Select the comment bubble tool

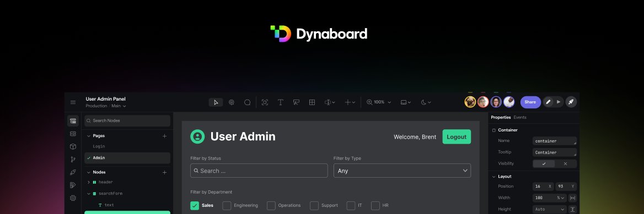tap(247, 102)
